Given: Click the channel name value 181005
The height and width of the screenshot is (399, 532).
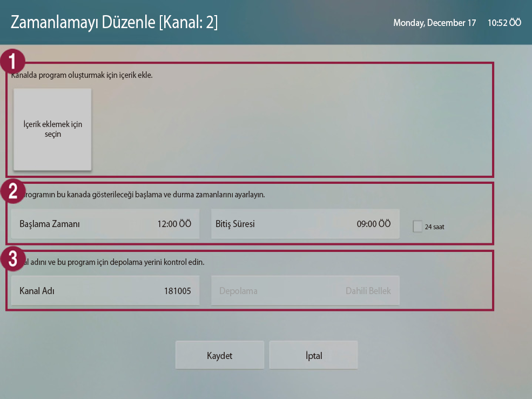Looking at the screenshot, I should pos(178,291).
